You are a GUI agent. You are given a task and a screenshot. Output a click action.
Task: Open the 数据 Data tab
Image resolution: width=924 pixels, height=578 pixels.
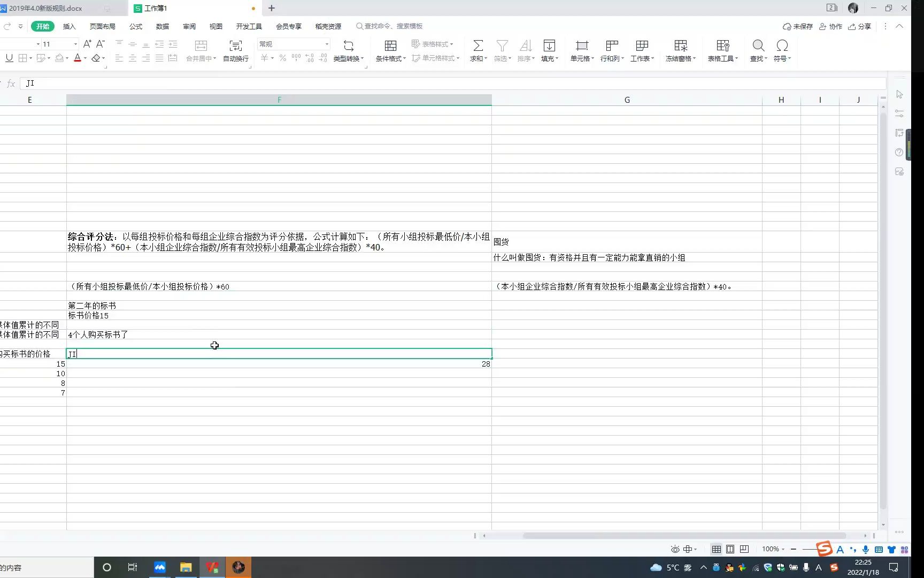[x=163, y=26]
